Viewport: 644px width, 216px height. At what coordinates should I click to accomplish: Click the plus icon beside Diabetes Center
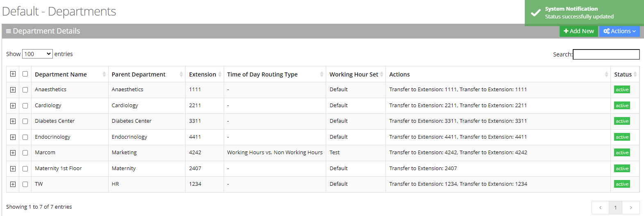[13, 121]
